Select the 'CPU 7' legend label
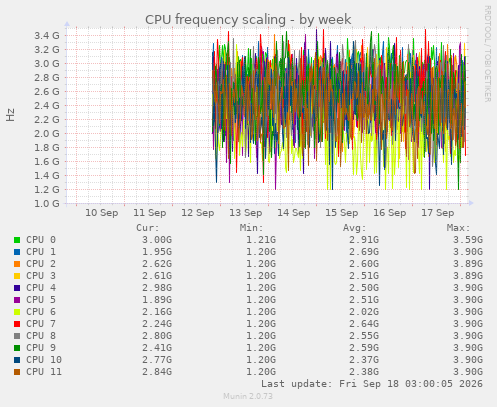The image size is (497, 407). [41, 324]
